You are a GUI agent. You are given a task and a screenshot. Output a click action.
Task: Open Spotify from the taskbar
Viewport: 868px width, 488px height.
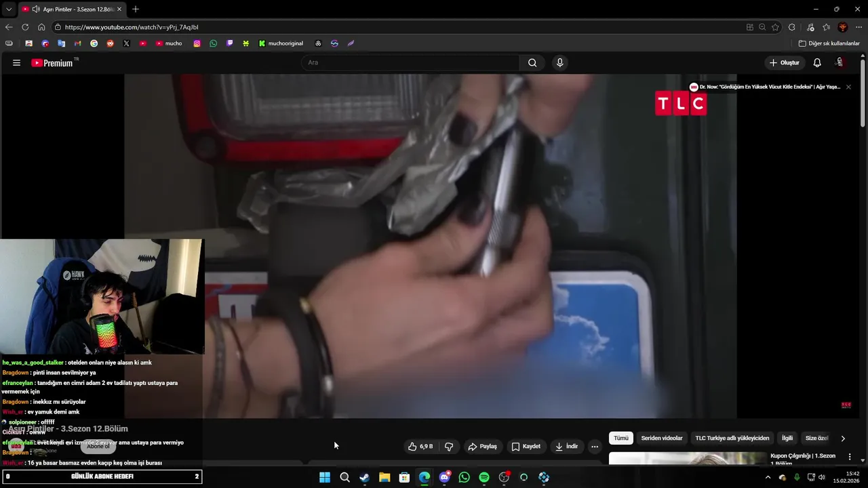(x=484, y=477)
